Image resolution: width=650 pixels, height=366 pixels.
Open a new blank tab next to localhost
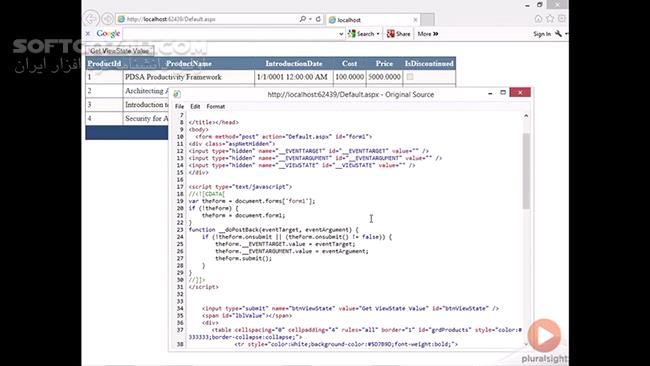point(427,19)
